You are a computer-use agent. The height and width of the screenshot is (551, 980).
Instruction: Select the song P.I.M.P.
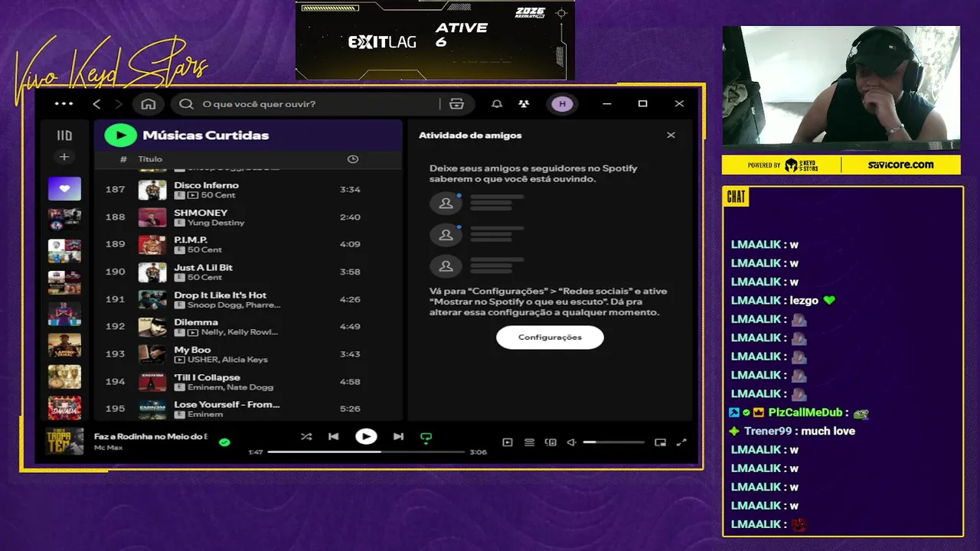(x=191, y=240)
